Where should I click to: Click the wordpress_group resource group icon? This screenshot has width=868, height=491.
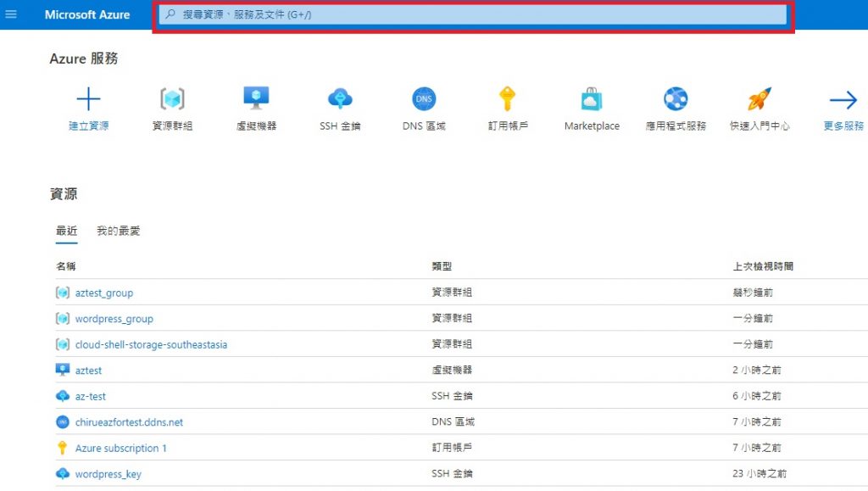coord(63,318)
